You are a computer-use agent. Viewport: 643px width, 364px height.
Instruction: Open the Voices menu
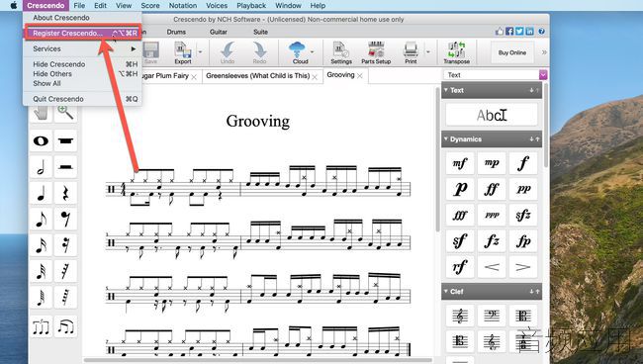tap(217, 5)
